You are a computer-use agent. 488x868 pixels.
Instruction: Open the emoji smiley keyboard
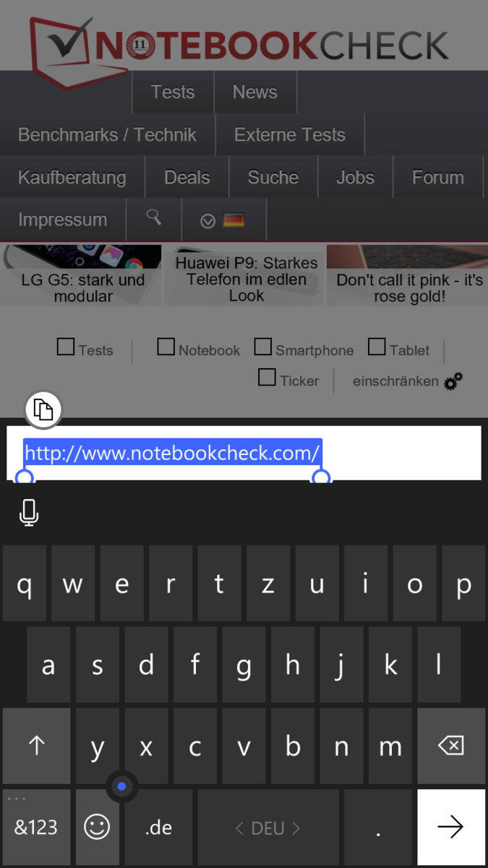[x=97, y=827]
